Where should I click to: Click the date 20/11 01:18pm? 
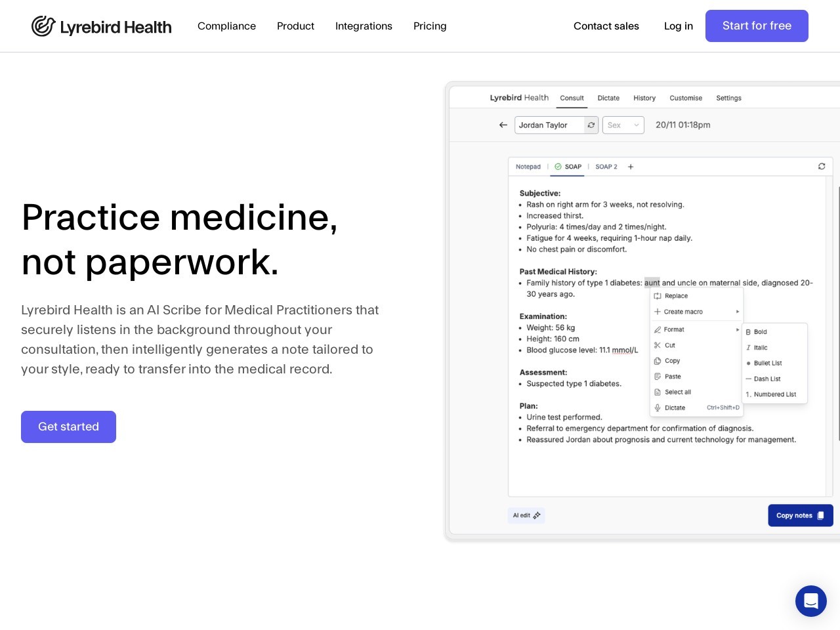click(x=682, y=125)
